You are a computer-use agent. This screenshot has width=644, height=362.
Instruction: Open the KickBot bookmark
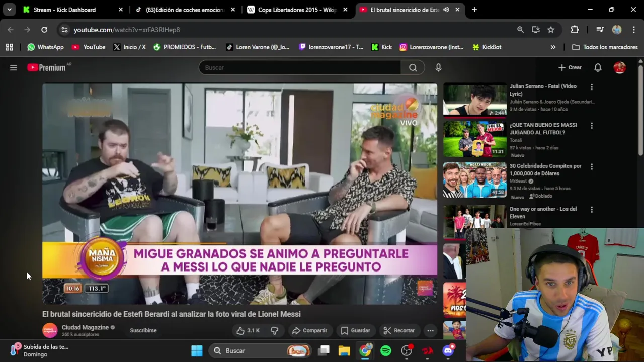(487, 47)
